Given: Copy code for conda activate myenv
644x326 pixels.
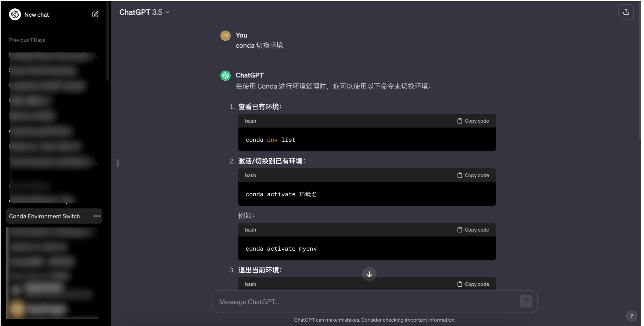Looking at the screenshot, I should click(x=473, y=230).
